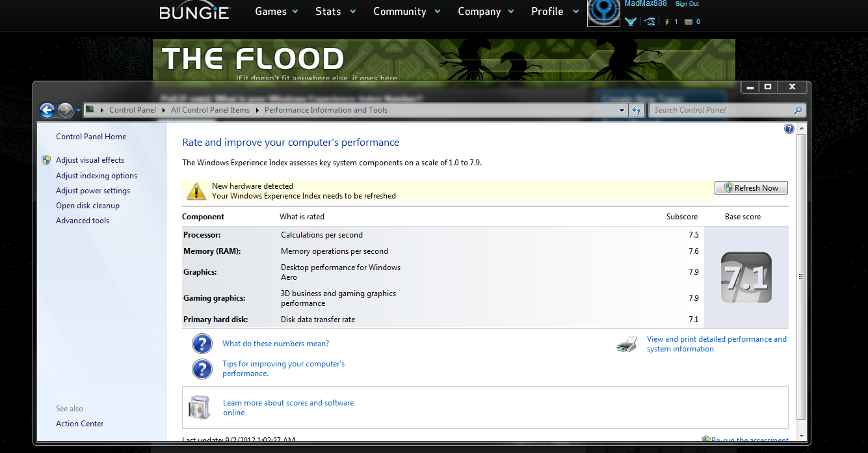This screenshot has width=868, height=453.
Task: Expand arrow after 'All Control Panel Items'
Action: pos(257,110)
